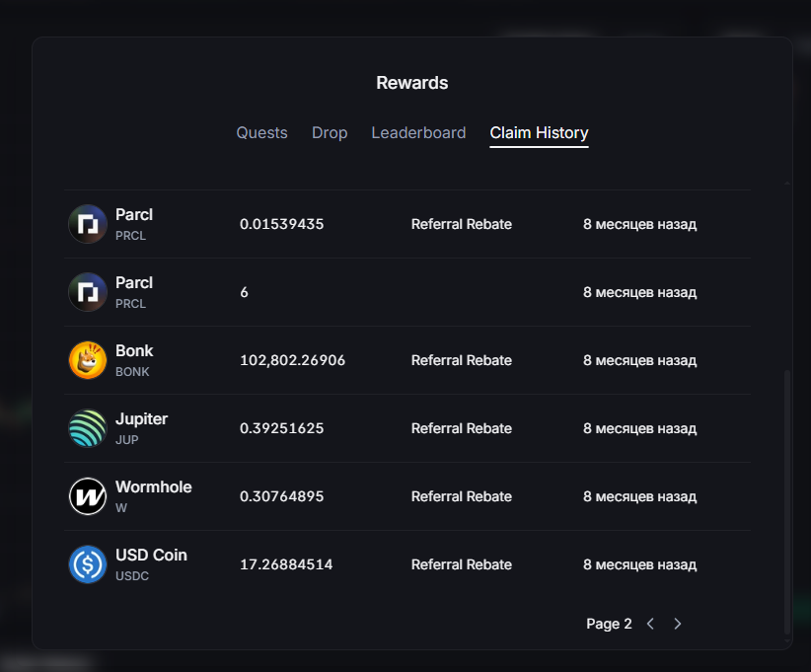The width and height of the screenshot is (811, 672).
Task: Click the PRCL ticker in the 6 amount row
Action: 130,304
